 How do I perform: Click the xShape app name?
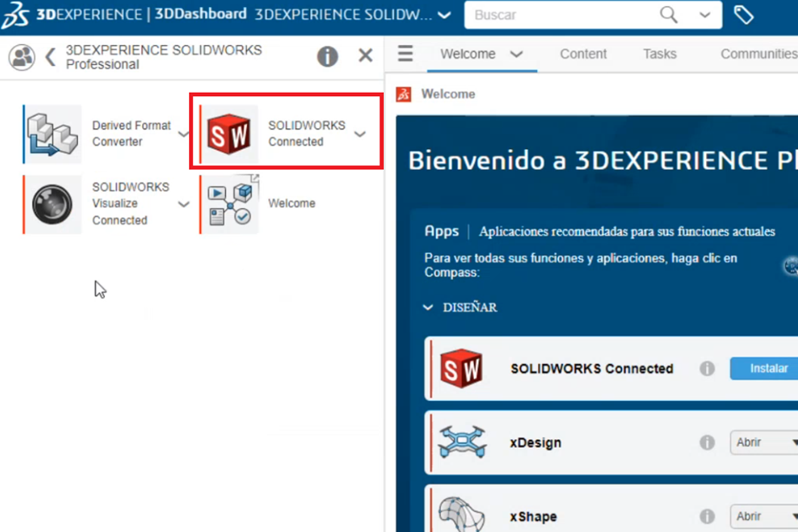pyautogui.click(x=534, y=516)
